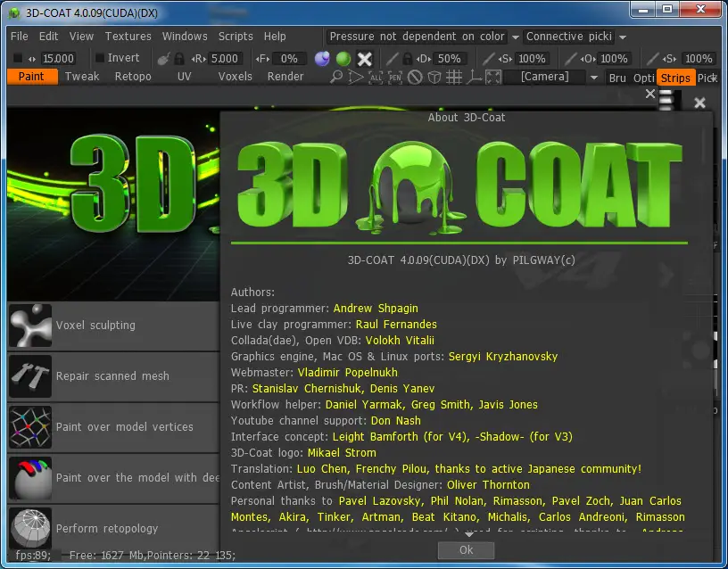The width and height of the screenshot is (728, 569).
Task: Click the Andrew Shpagin author name
Action: (x=376, y=309)
